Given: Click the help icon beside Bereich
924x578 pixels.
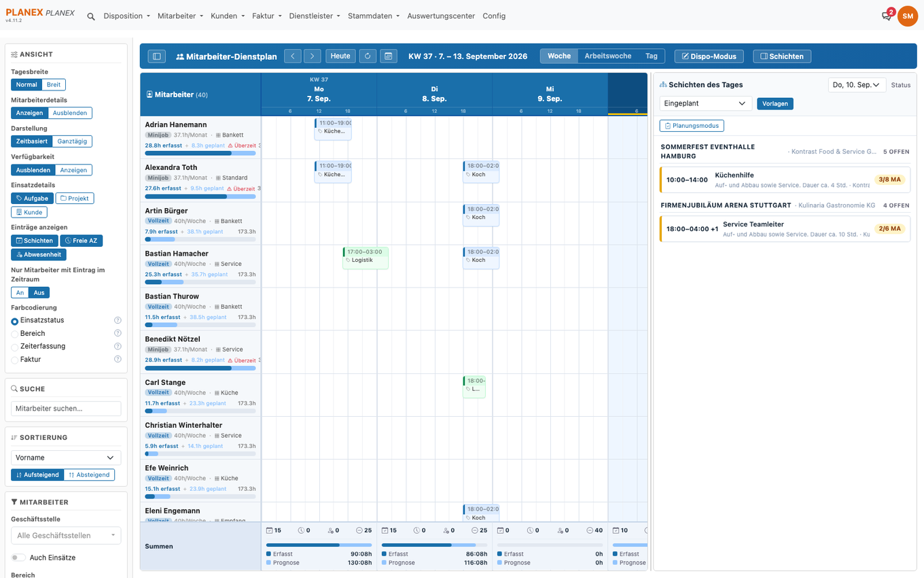Looking at the screenshot, I should 118,333.
